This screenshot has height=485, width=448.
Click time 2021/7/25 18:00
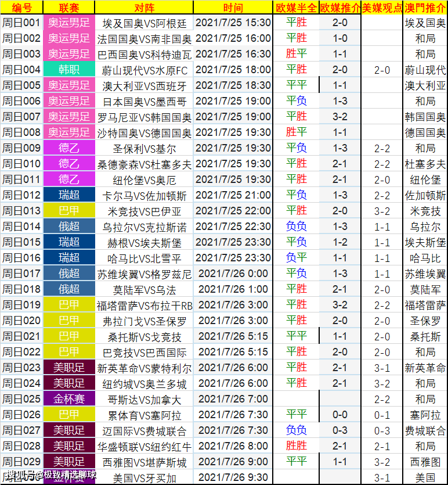[233, 70]
